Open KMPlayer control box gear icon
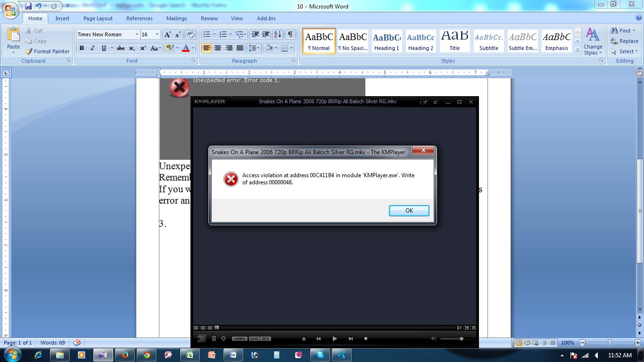 click(x=223, y=338)
